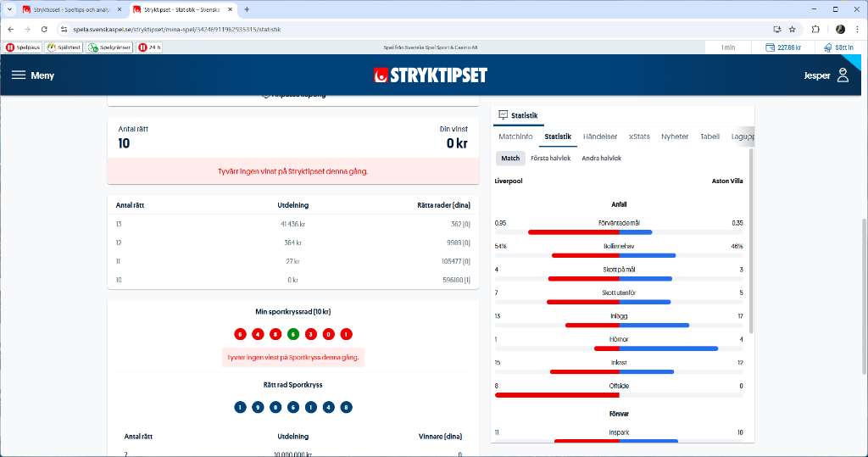Image resolution: width=868 pixels, height=457 pixels.
Task: Select the xStats tab
Action: [x=639, y=137]
